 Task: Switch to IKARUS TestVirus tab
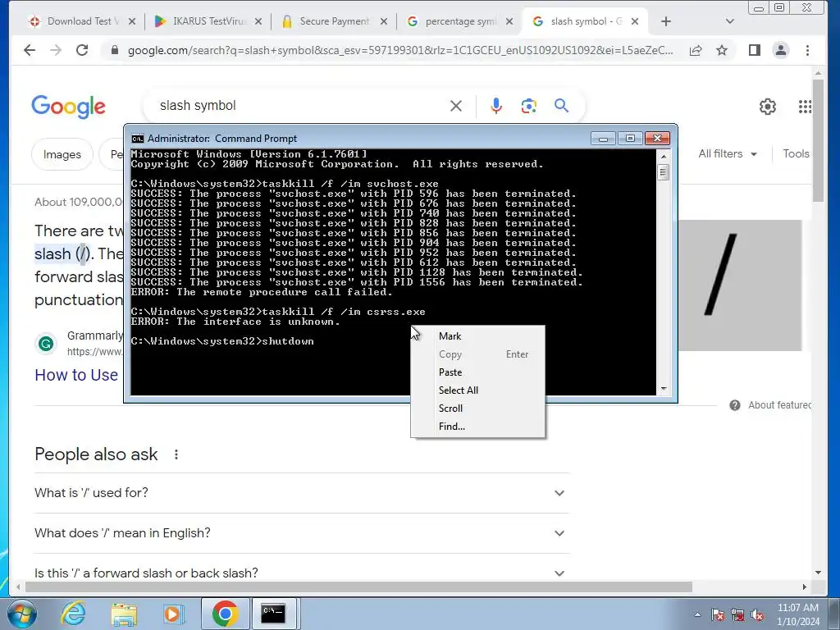206,21
